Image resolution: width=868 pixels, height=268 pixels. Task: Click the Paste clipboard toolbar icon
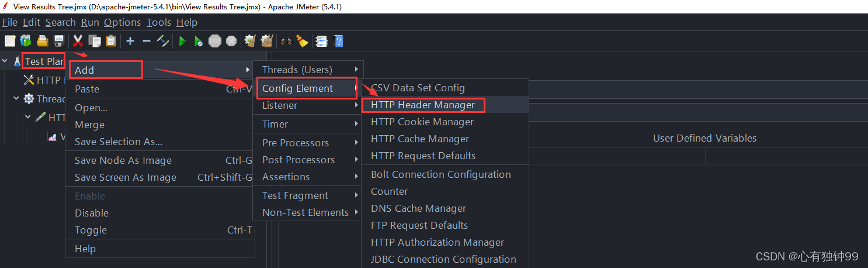111,41
